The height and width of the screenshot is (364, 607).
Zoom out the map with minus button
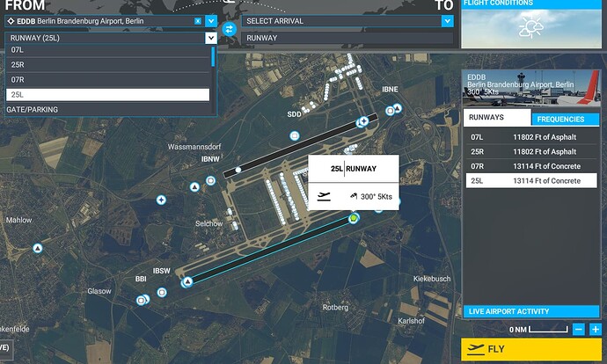point(578,329)
